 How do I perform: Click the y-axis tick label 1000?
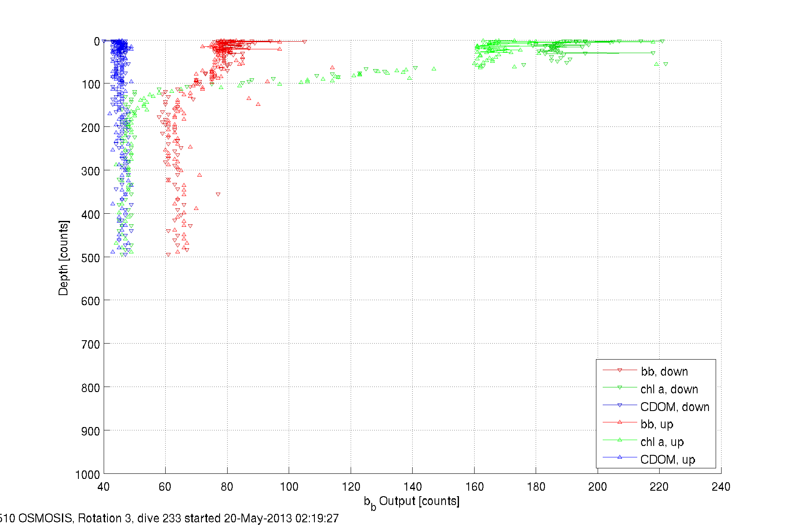pos(88,475)
